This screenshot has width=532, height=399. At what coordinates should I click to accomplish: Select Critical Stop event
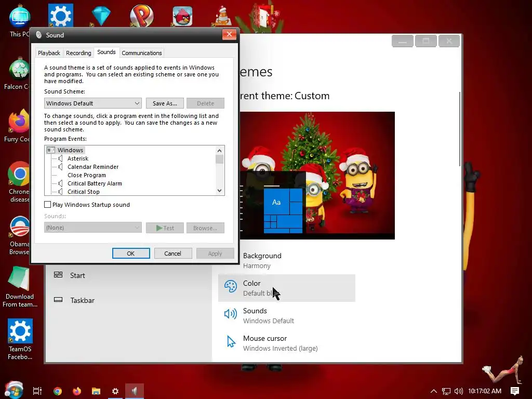(84, 192)
